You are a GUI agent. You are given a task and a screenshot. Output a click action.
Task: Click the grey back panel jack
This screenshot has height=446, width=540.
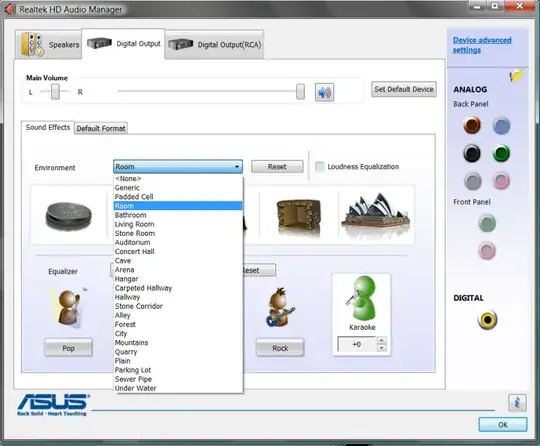[x=472, y=181]
